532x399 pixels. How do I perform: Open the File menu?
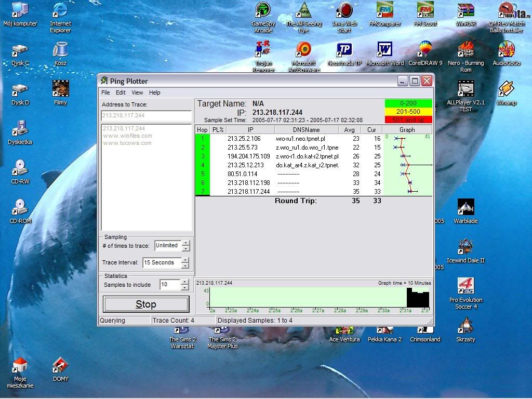click(105, 92)
